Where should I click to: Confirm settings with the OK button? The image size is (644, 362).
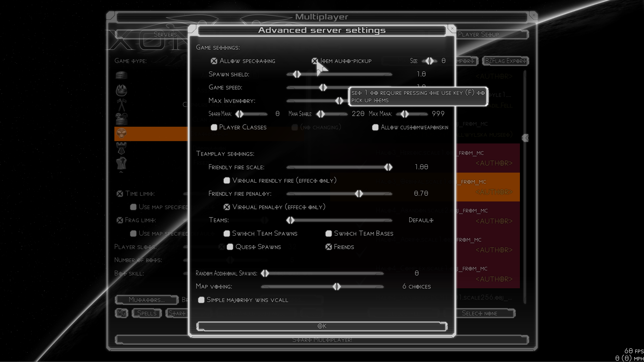[x=322, y=326]
